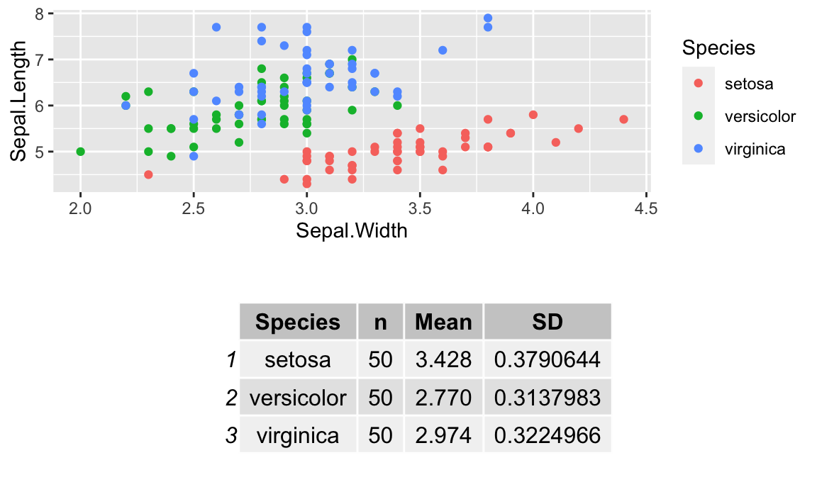Viewport: 817px width, 504px height.
Task: Click the green point at width 2.0
Action: tap(80, 152)
